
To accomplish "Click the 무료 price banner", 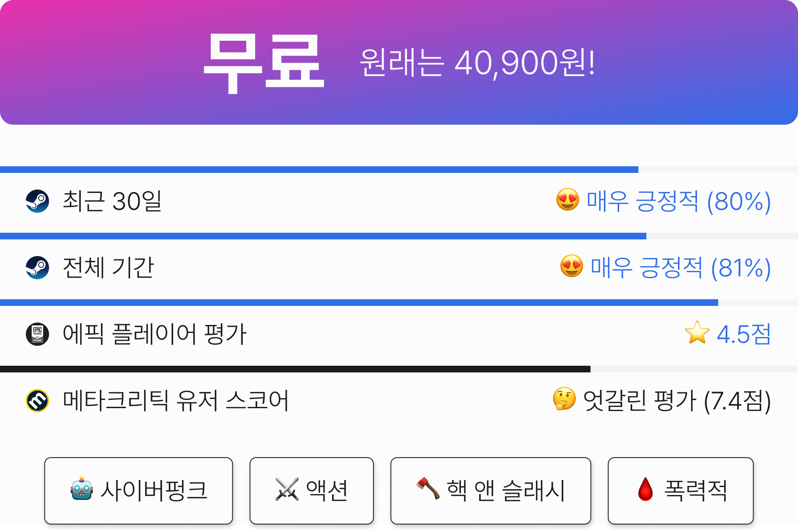I will tap(399, 62).
